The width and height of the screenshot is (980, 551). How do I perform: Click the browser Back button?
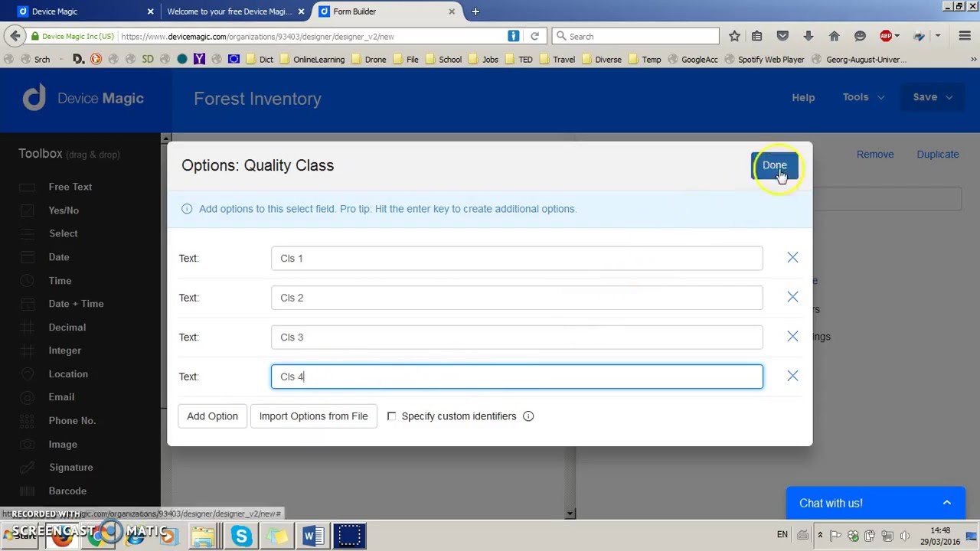point(15,36)
